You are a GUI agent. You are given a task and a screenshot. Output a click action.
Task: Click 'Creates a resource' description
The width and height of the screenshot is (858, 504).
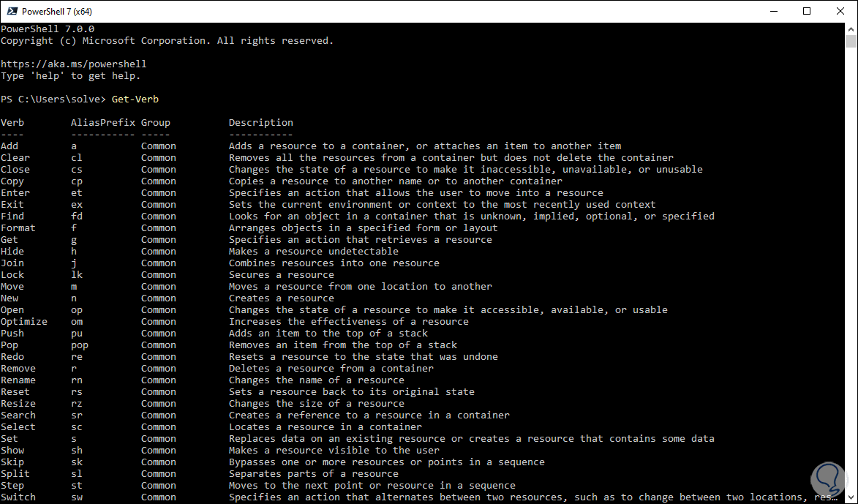[x=282, y=298]
